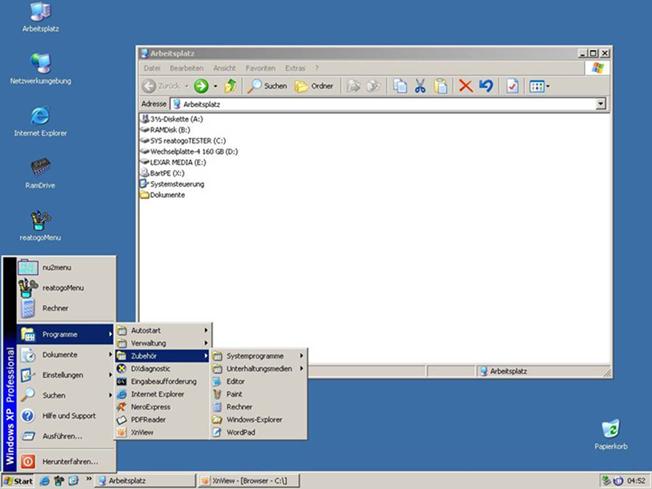Click the paste clipboard icon in the toolbar
The height and width of the screenshot is (489, 652).
click(441, 86)
